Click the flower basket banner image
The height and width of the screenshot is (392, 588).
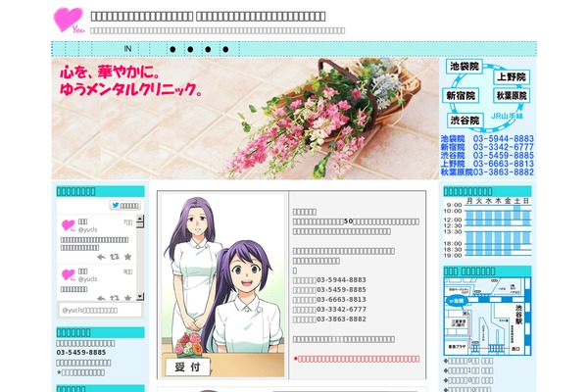[245, 119]
